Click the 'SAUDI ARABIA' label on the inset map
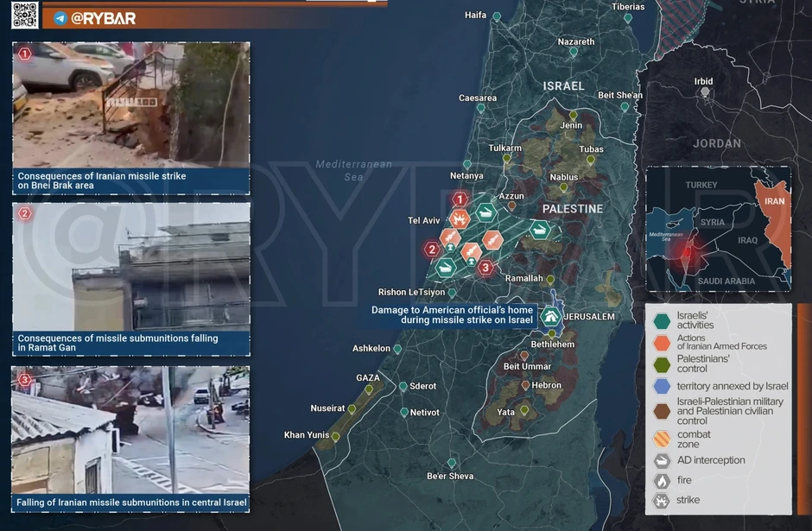The width and height of the screenshot is (812, 531). click(x=726, y=281)
